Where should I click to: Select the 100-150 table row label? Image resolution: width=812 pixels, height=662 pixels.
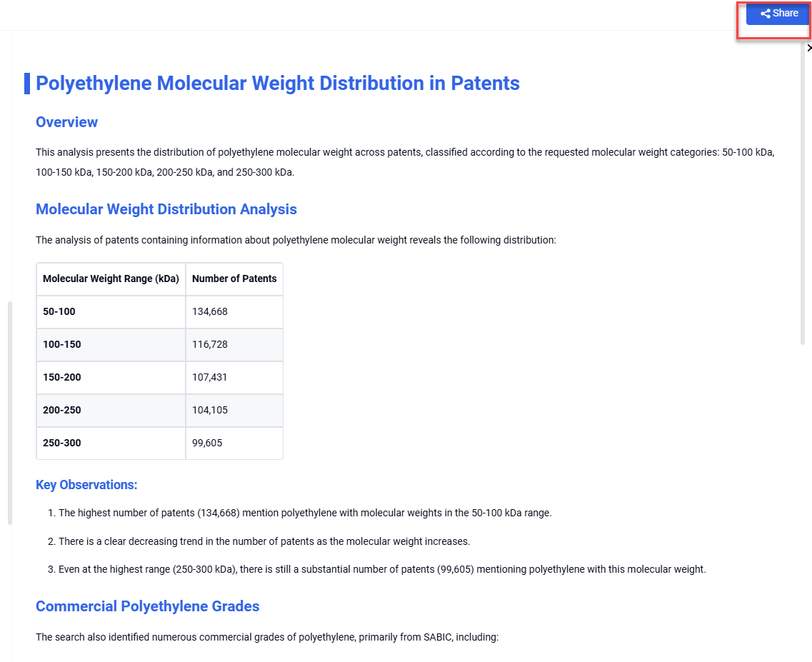[x=62, y=344]
